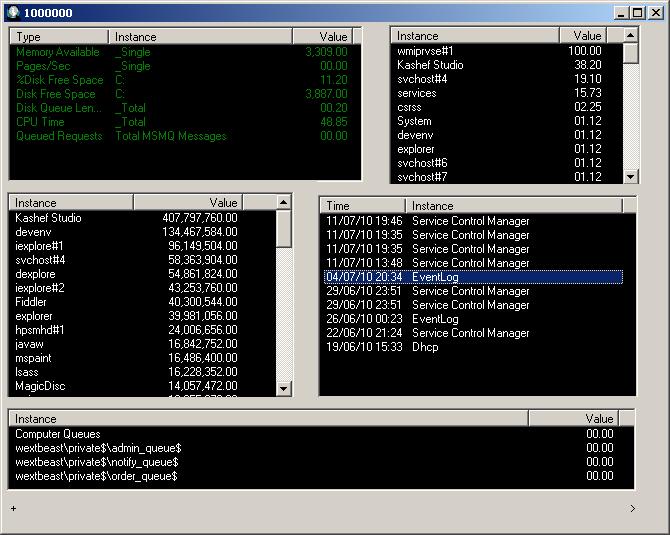Sort event log by Time column

[x=363, y=205]
